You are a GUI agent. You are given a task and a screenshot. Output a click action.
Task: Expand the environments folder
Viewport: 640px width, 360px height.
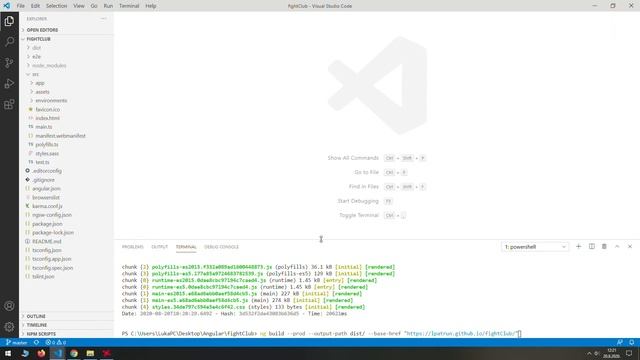tap(68, 100)
